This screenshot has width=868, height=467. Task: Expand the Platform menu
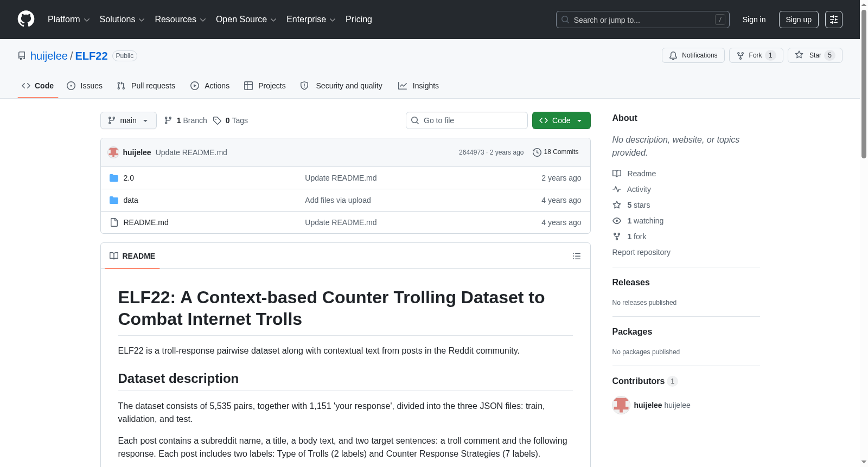coord(69,20)
